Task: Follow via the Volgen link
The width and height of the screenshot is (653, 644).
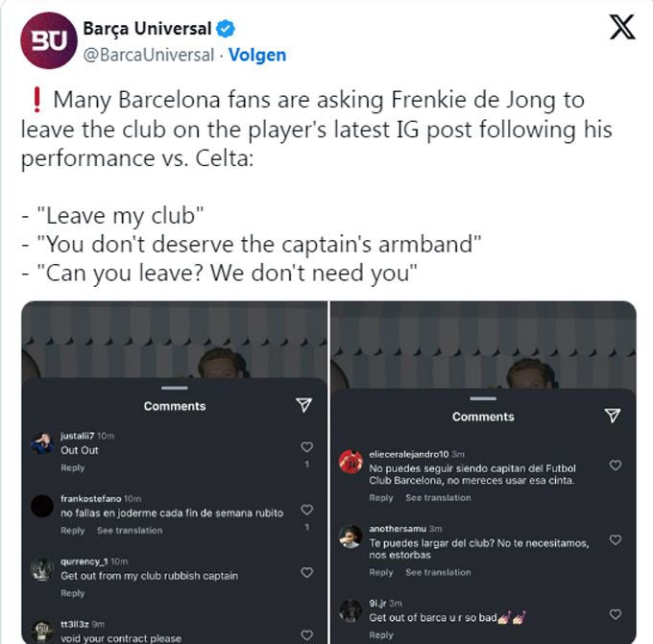Action: point(257,55)
